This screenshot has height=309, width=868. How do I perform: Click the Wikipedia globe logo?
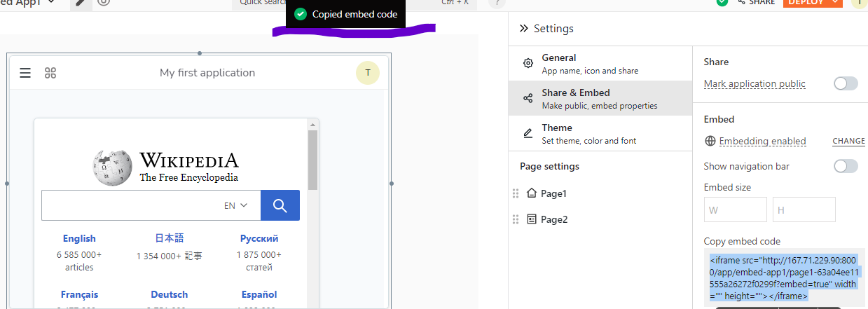click(113, 167)
